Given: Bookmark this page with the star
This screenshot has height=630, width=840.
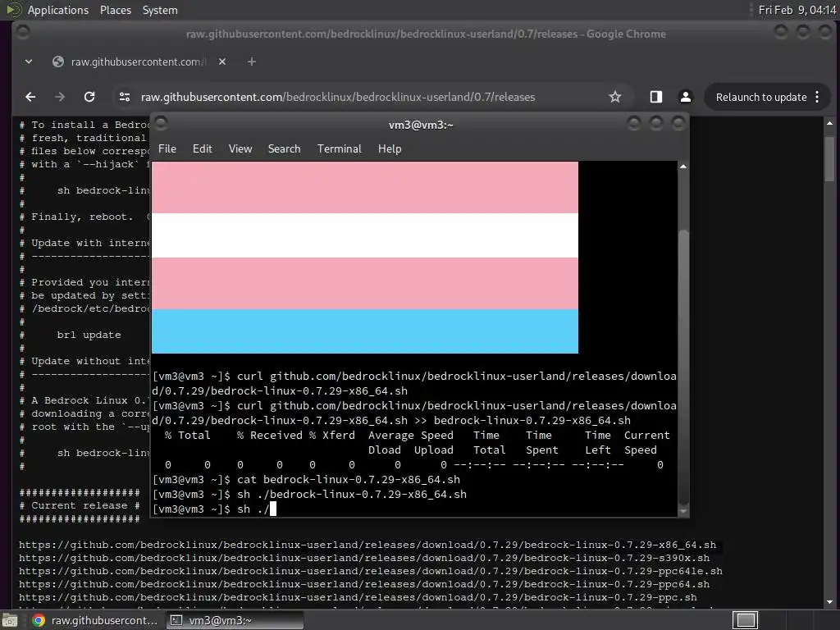Looking at the screenshot, I should (615, 97).
